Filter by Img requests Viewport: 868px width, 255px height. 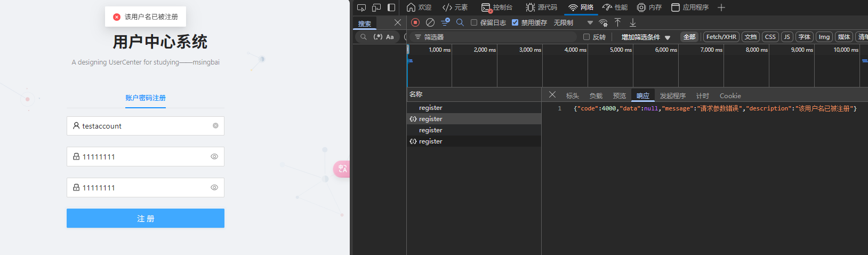pyautogui.click(x=824, y=37)
